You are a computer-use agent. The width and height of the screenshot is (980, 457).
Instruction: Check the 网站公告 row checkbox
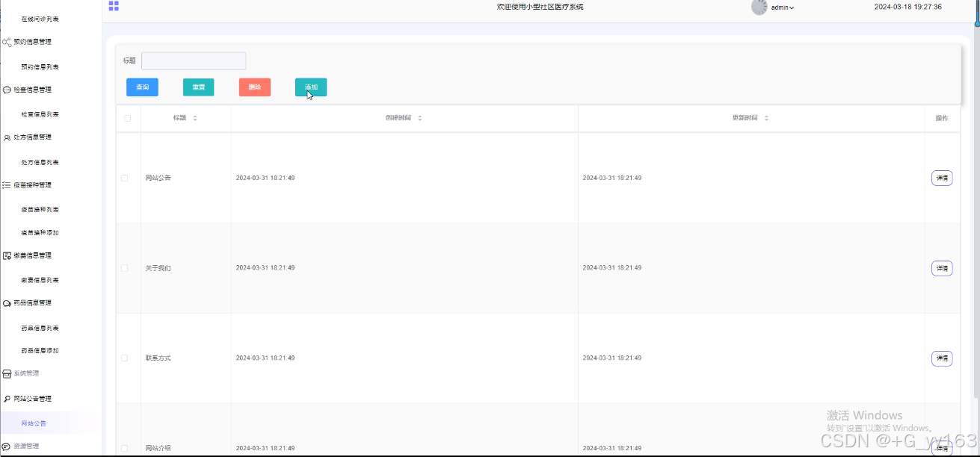tap(125, 178)
